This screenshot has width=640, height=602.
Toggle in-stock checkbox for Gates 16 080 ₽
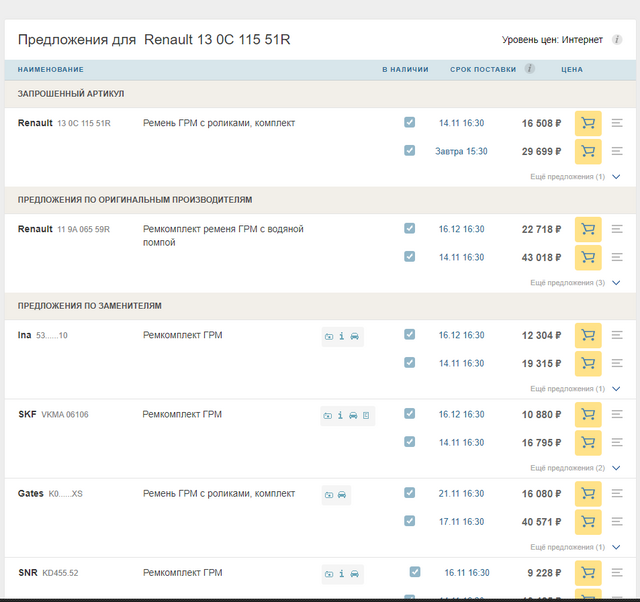(409, 493)
